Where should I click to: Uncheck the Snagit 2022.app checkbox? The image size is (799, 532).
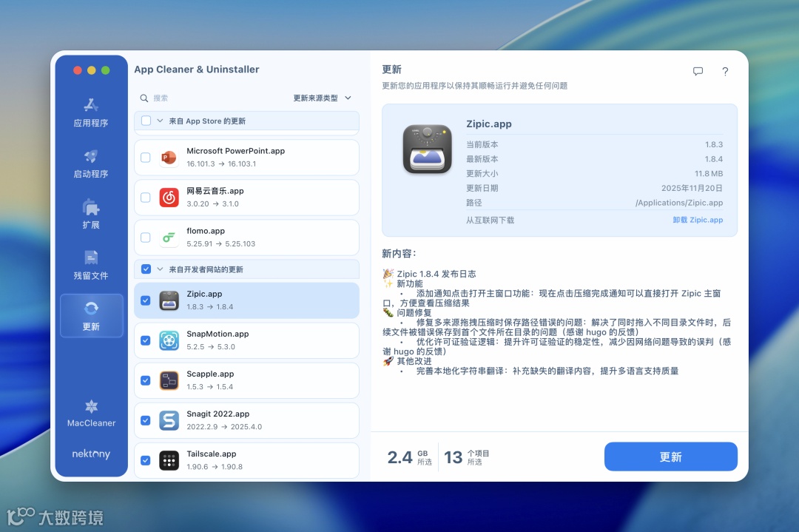[145, 420]
